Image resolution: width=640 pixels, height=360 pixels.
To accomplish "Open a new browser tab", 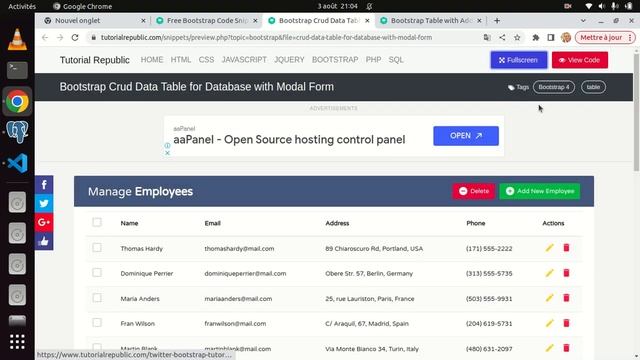I will click(497, 20).
